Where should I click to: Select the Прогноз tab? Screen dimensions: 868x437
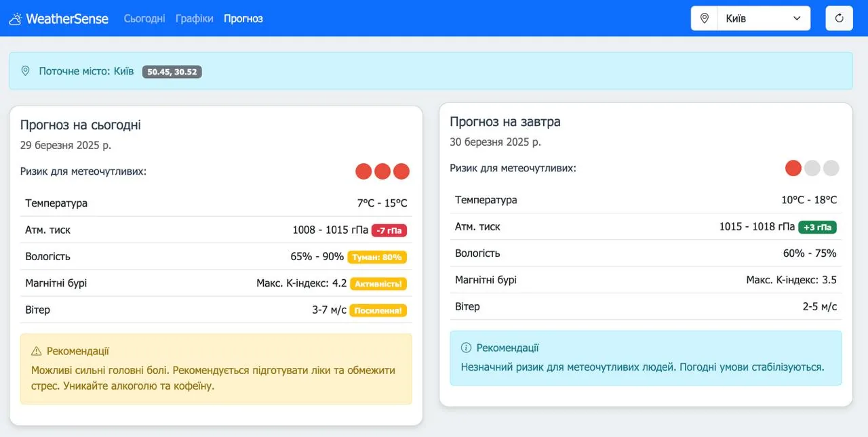(243, 18)
